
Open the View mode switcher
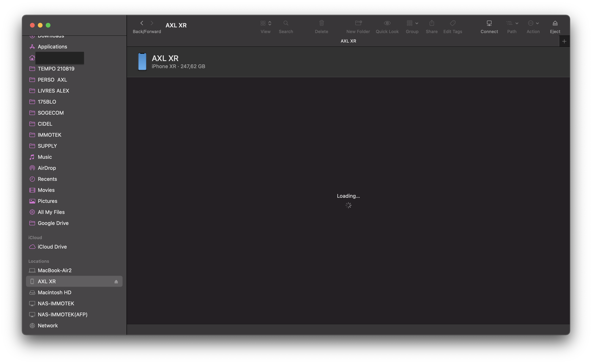[x=266, y=23]
